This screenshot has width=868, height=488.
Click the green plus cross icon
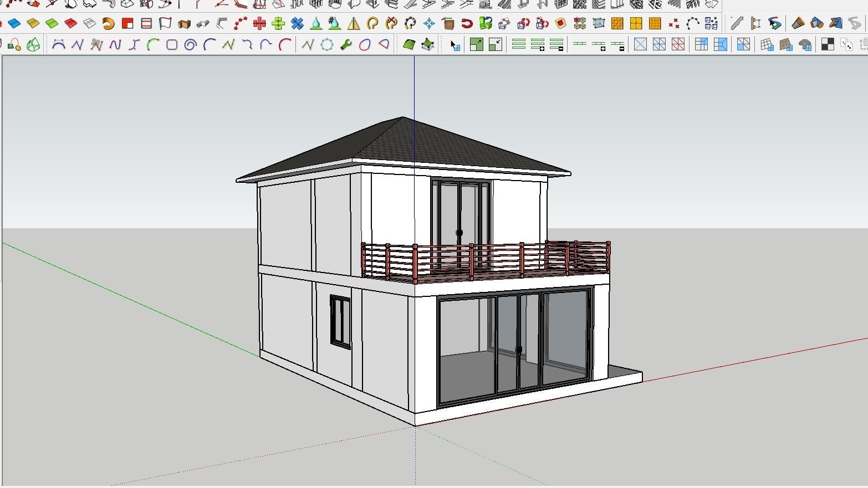click(278, 23)
